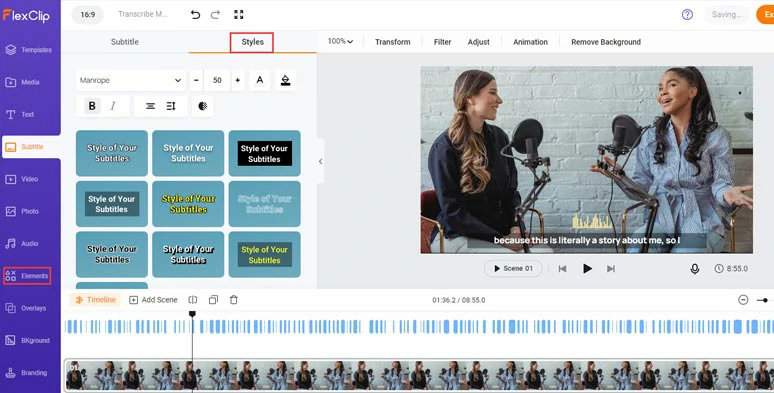Select the scene 01 video clip strip
The height and width of the screenshot is (393, 774).
tap(420, 375)
